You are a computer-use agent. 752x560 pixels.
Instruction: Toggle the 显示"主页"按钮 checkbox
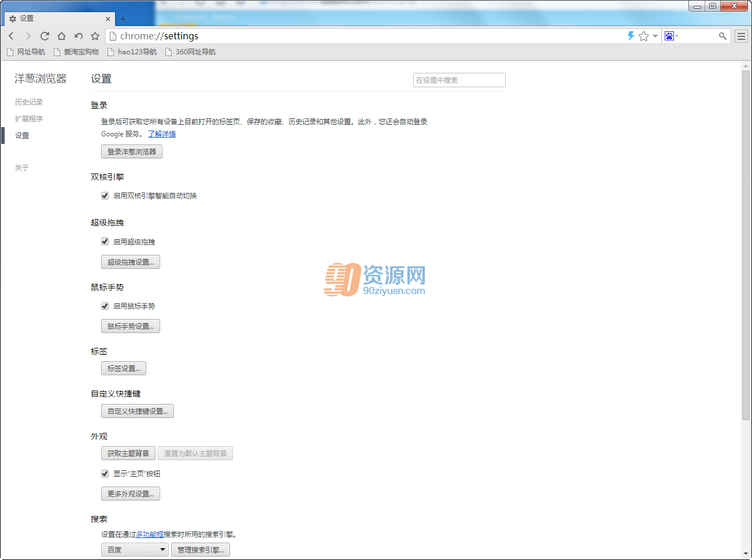coord(105,474)
